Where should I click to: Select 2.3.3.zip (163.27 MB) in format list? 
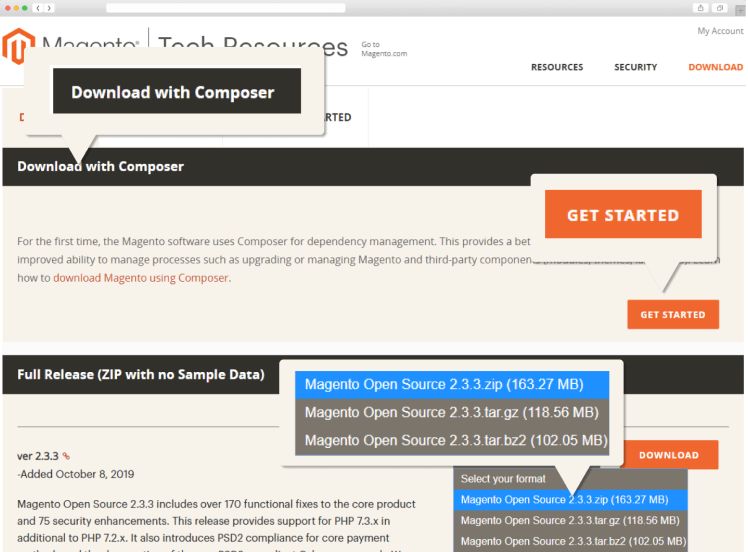click(570, 500)
